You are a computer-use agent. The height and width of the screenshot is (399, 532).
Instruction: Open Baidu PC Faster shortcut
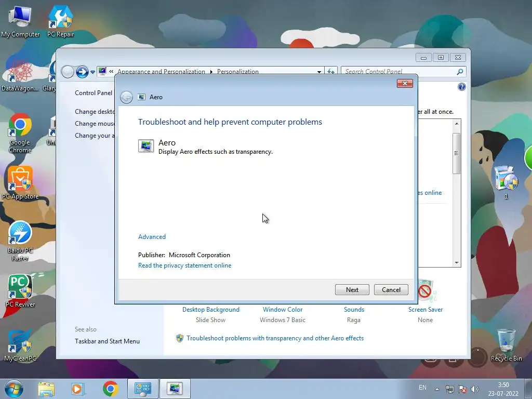coord(20,241)
